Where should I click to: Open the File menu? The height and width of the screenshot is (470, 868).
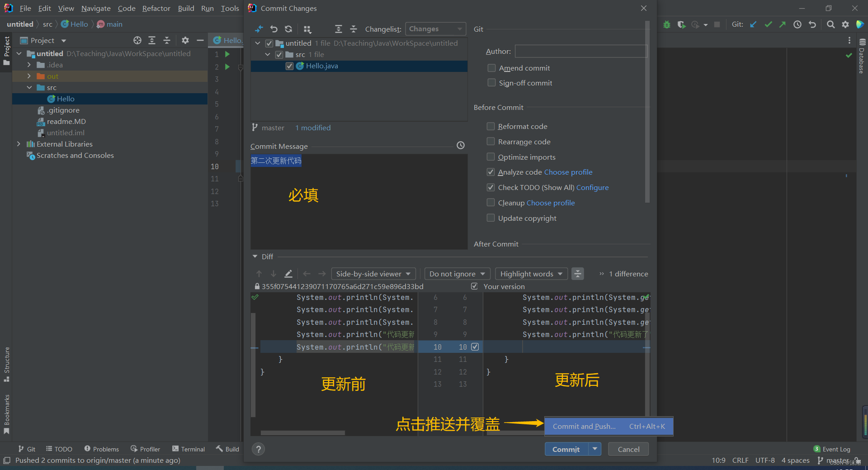pos(25,9)
